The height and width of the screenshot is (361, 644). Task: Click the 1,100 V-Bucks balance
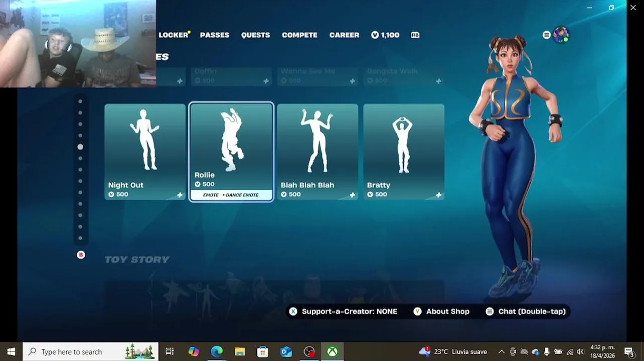385,35
